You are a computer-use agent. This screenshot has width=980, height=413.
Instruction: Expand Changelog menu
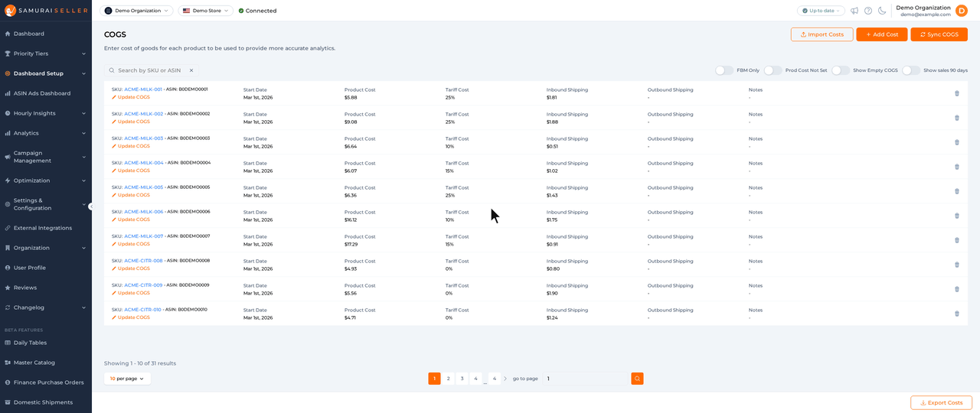coord(46,307)
